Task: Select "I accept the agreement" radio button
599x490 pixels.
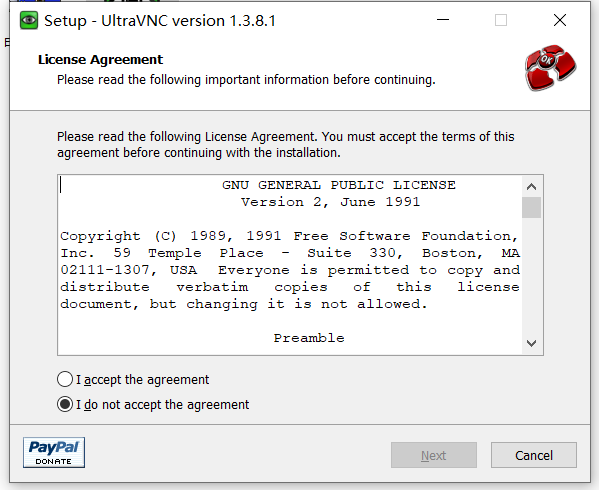Action: coord(65,380)
